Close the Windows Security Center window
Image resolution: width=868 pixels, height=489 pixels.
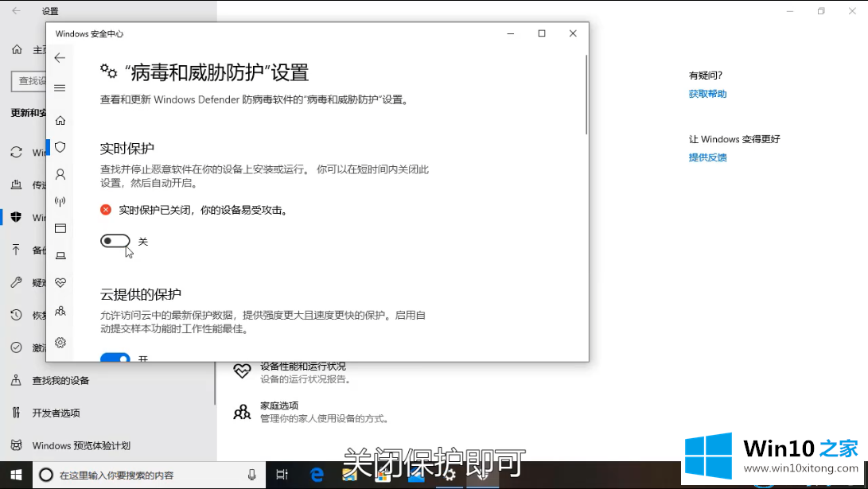pyautogui.click(x=573, y=33)
